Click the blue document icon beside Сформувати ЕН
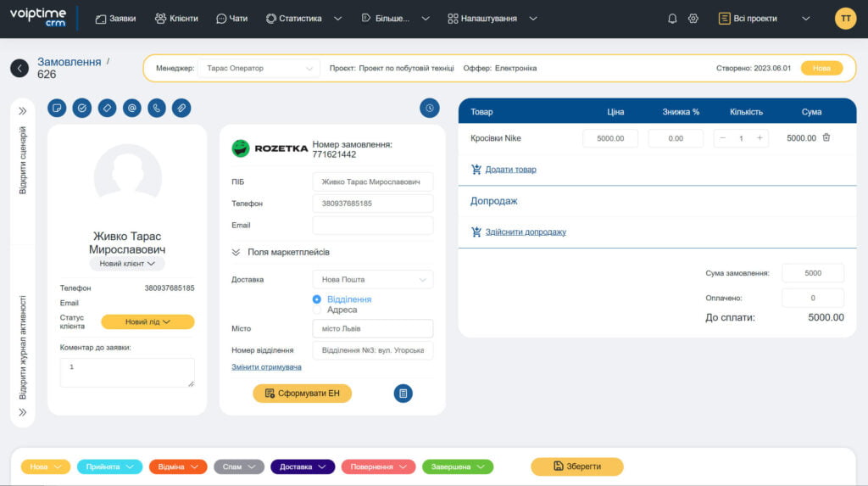Image resolution: width=868 pixels, height=486 pixels. [403, 394]
